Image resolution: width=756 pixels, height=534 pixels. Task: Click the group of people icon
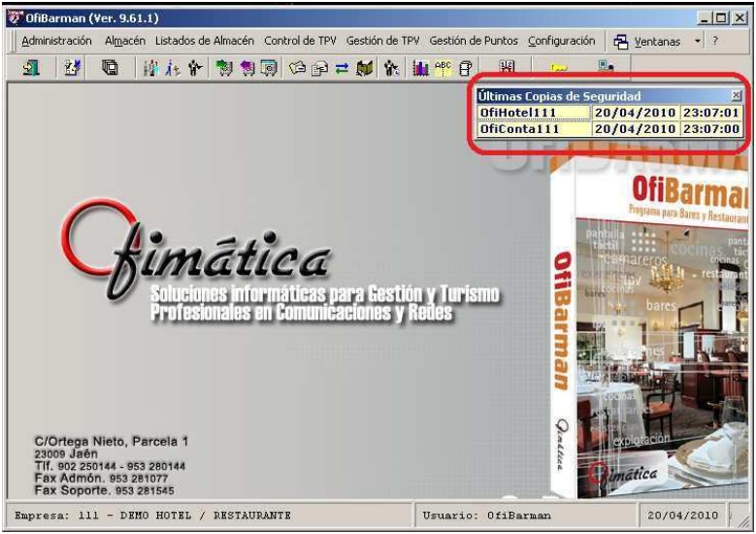point(151,69)
